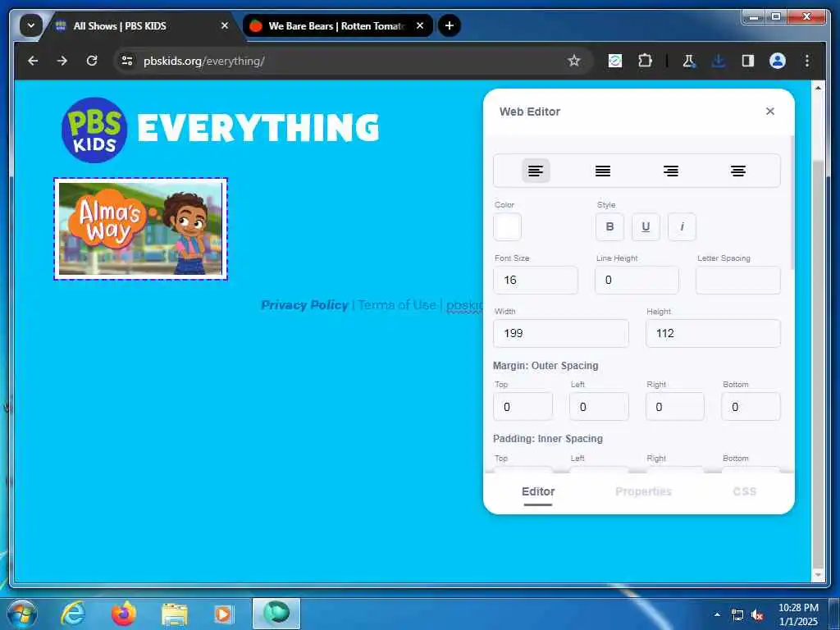Switch to the Editor tab

[x=538, y=492]
